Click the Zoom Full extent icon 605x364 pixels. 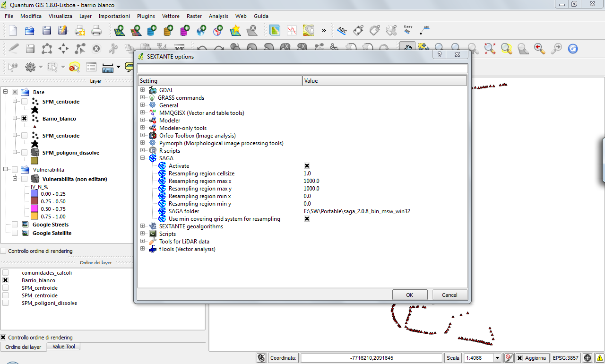pyautogui.click(x=489, y=48)
